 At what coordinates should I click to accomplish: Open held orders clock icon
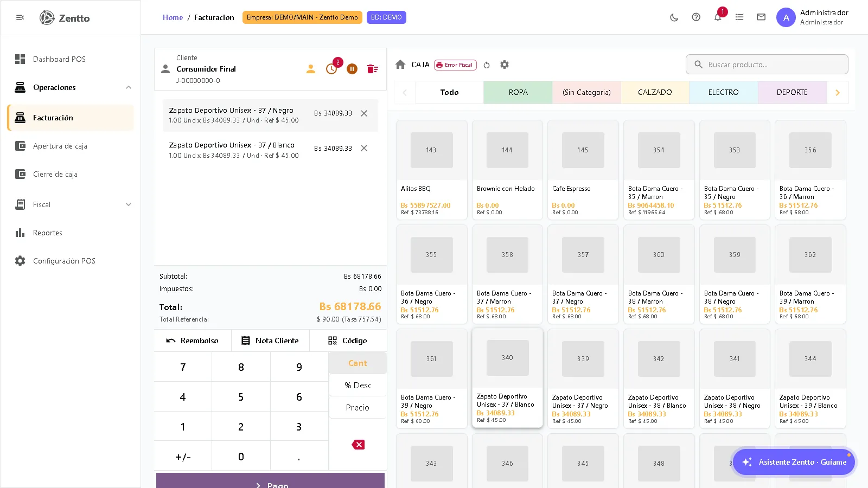331,69
